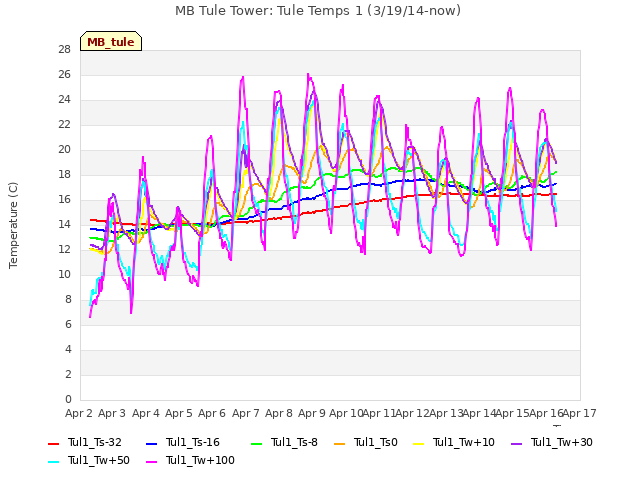This screenshot has height=480, width=640.
Task: Click the MB_tule label badge
Action: [111, 41]
